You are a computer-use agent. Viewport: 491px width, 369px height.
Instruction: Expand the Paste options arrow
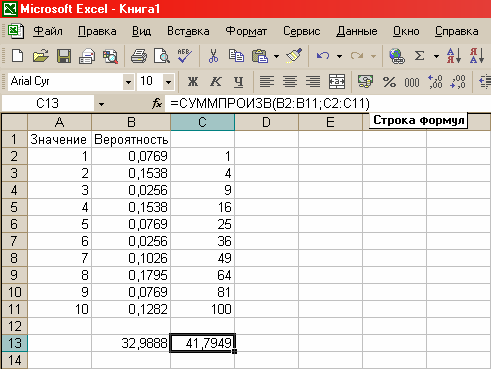point(276,56)
